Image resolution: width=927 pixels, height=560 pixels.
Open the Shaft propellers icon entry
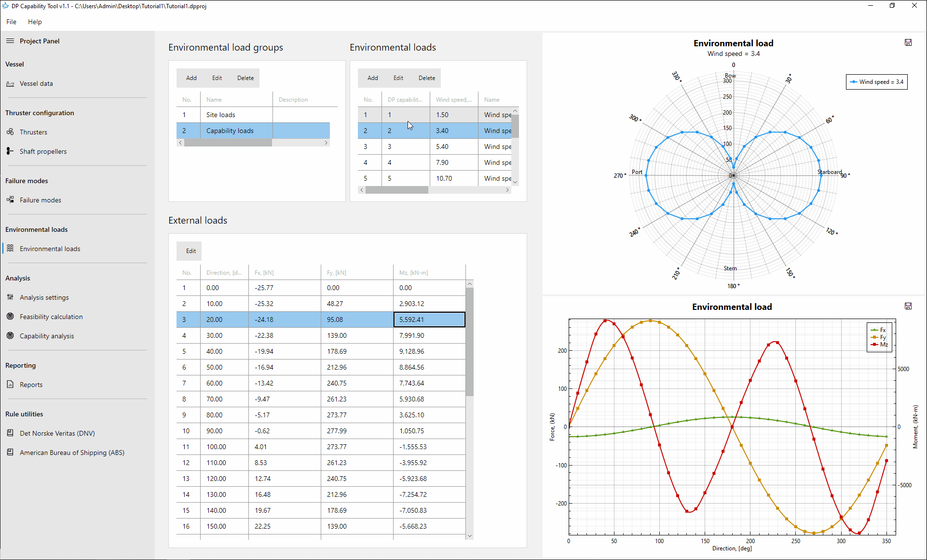pos(10,151)
